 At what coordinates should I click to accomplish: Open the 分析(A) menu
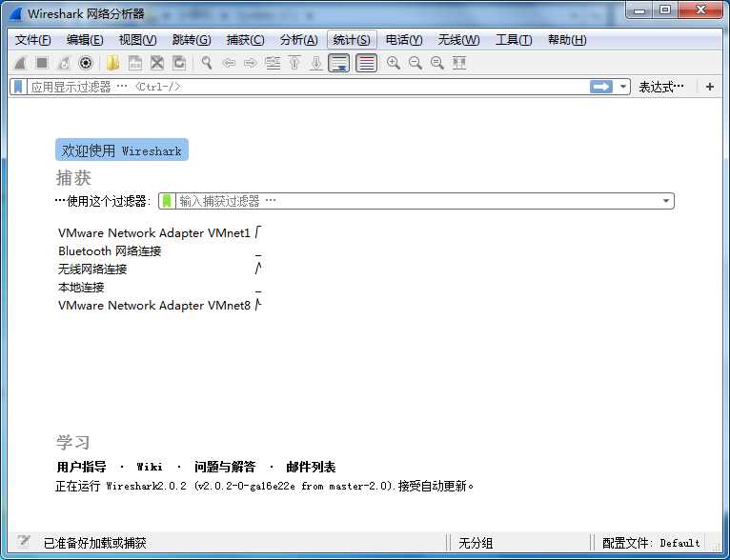click(x=298, y=40)
